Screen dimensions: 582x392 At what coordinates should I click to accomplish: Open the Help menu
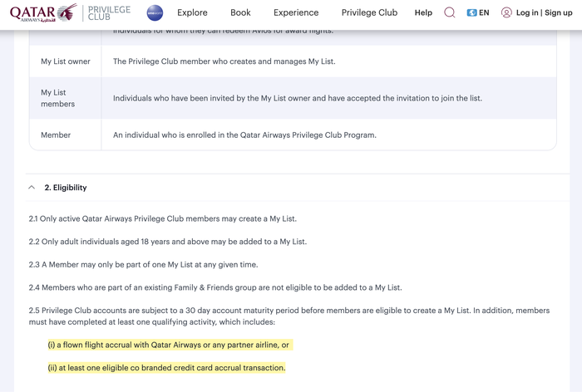click(x=423, y=12)
